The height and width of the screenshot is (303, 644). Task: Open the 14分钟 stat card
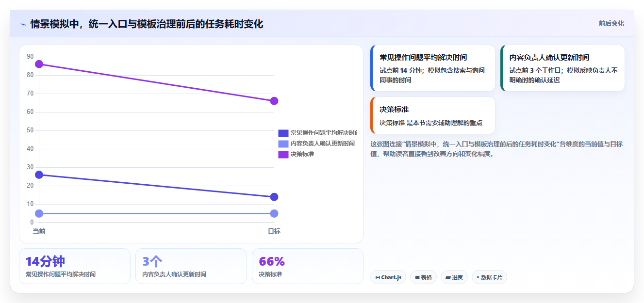(x=75, y=266)
